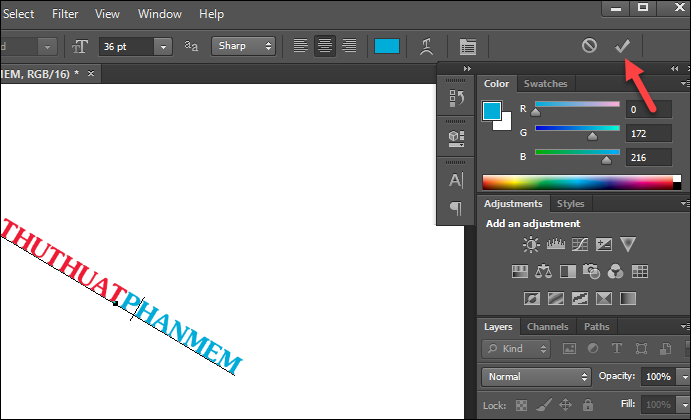
Task: Cancel current edits with the circle-slash icon
Action: click(x=589, y=45)
